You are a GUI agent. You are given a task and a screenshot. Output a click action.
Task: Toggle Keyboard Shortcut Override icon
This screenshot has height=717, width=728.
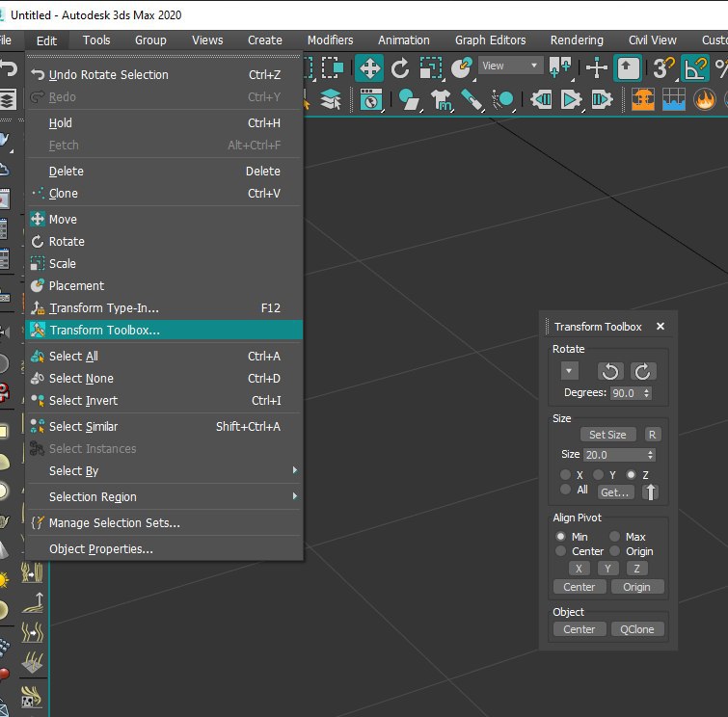click(628, 68)
